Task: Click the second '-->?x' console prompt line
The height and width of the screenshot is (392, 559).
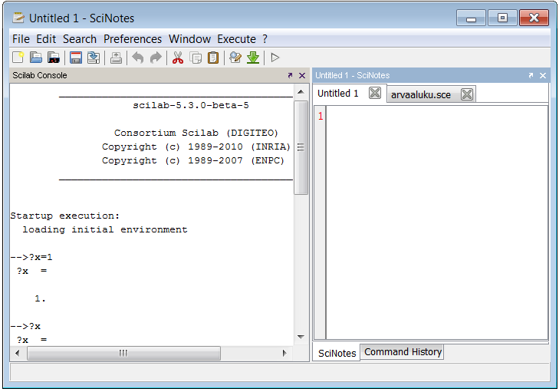Action: coord(25,326)
